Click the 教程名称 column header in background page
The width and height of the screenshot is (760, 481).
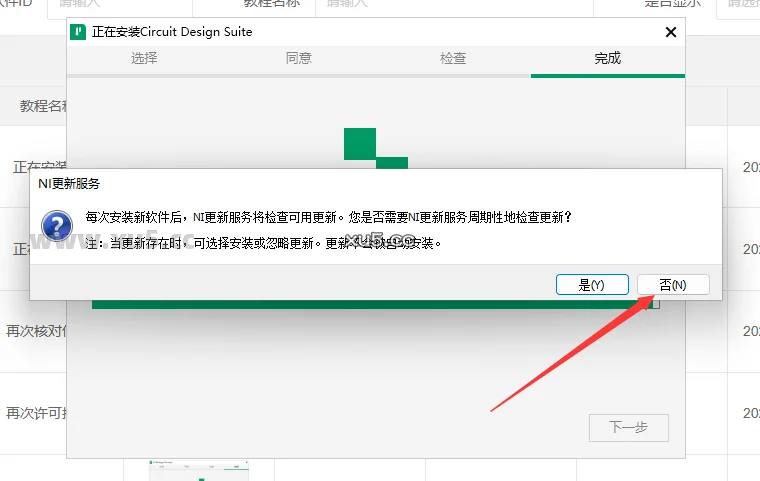pyautogui.click(x=43, y=106)
